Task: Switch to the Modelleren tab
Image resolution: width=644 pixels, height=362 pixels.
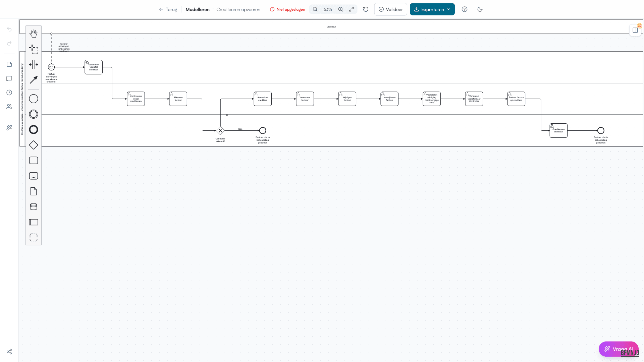Action: (197, 9)
